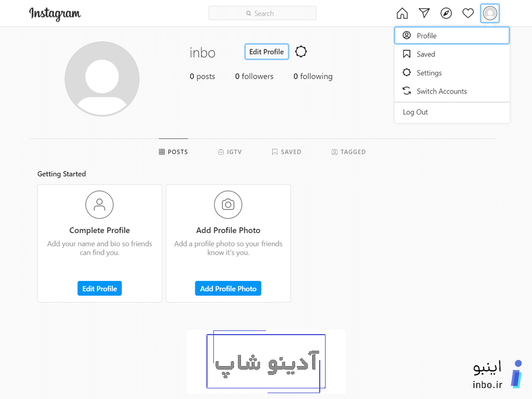
Task: Open Direct messages paper plane icon
Action: point(424,13)
